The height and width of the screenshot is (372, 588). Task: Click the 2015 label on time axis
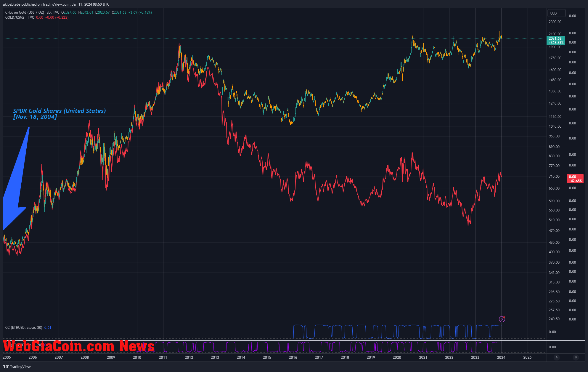267,357
